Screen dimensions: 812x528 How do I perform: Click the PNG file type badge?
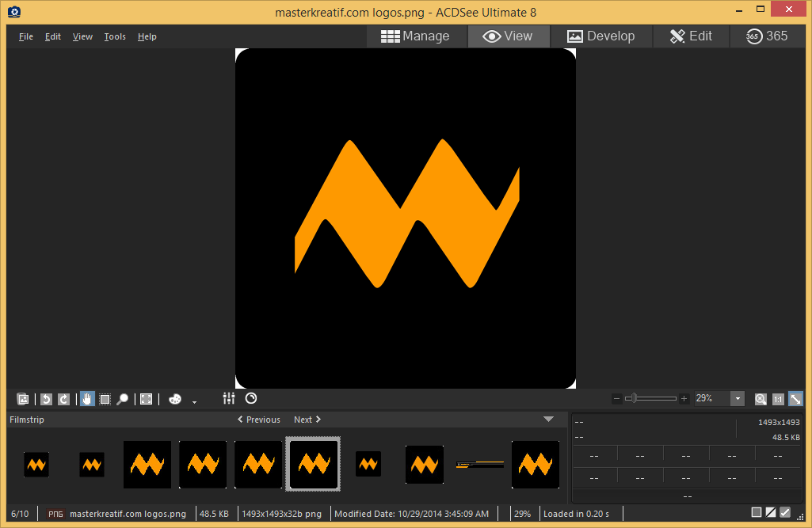55,514
